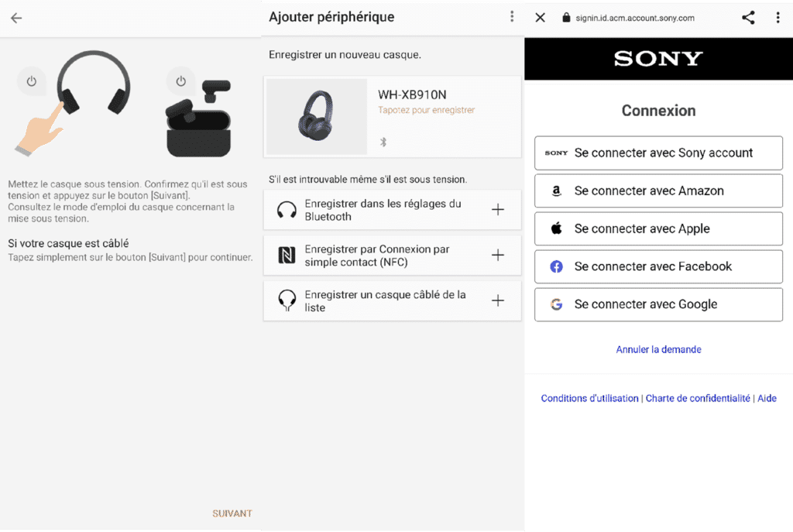Click the Google logo icon

click(x=556, y=304)
